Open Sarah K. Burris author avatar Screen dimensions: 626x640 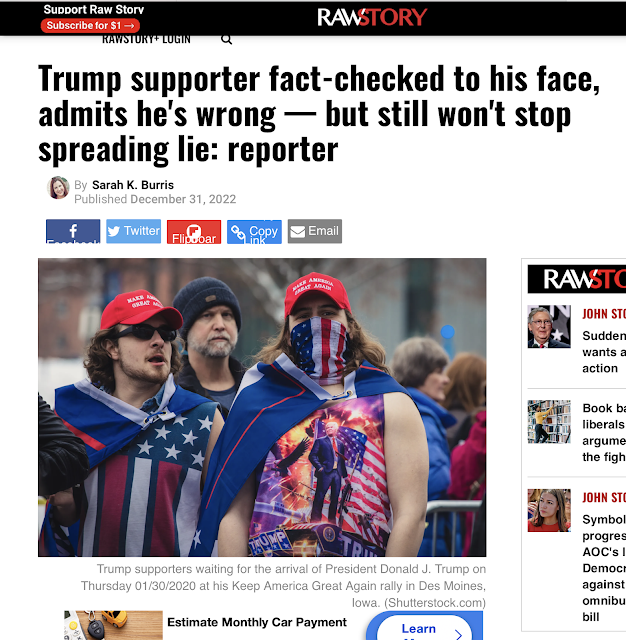[x=58, y=188]
